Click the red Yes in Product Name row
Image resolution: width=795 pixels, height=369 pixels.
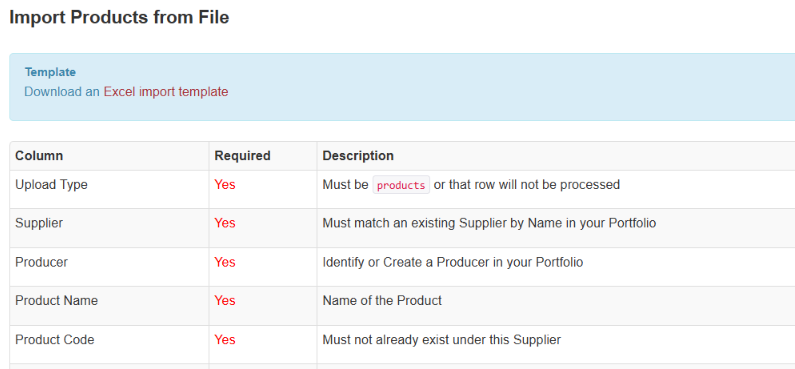225,301
